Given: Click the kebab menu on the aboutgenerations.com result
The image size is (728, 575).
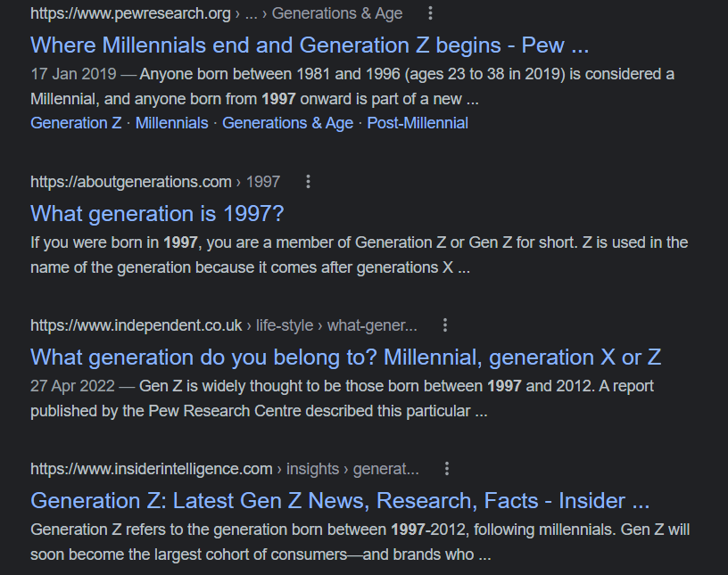Looking at the screenshot, I should (308, 181).
